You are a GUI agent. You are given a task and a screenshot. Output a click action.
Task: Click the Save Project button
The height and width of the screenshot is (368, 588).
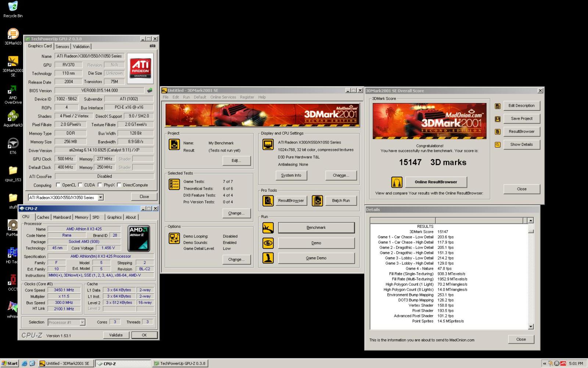click(x=521, y=118)
